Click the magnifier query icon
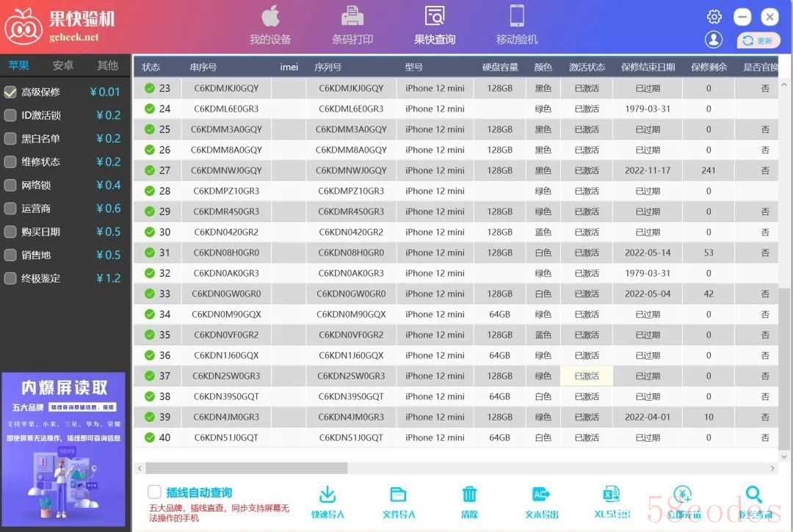This screenshot has width=793, height=532. [754, 495]
